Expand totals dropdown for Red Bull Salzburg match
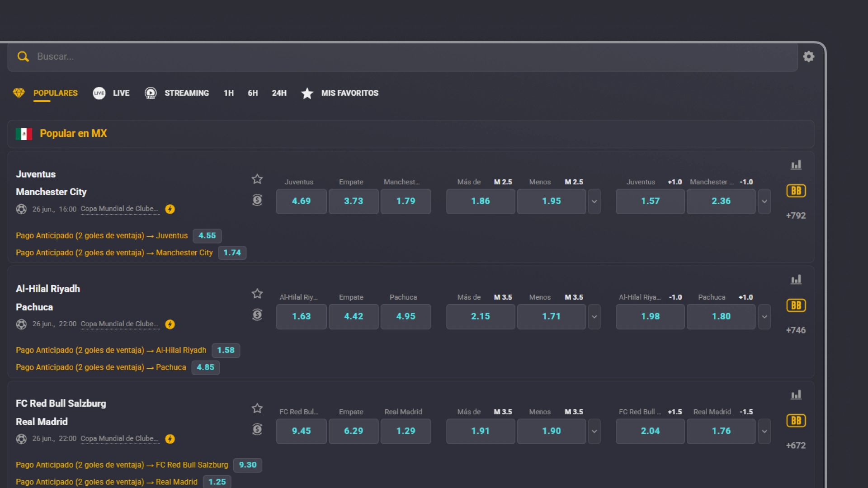 pos(594,432)
